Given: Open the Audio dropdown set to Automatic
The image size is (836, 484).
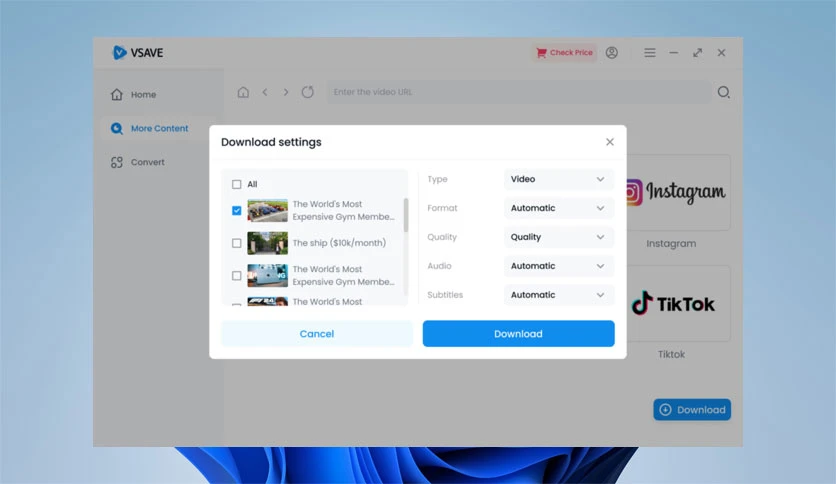Looking at the screenshot, I should coord(558,266).
